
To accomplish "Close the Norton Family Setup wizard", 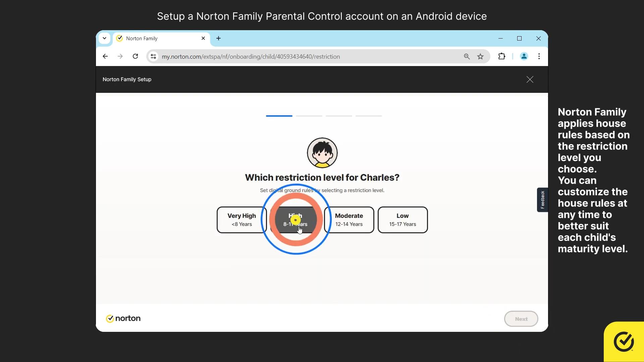I will click(x=530, y=79).
